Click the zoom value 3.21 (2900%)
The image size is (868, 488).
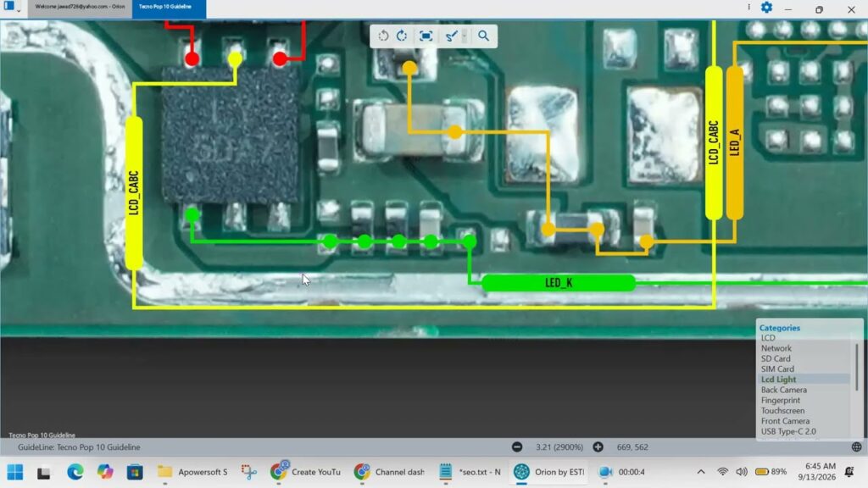[x=559, y=447]
